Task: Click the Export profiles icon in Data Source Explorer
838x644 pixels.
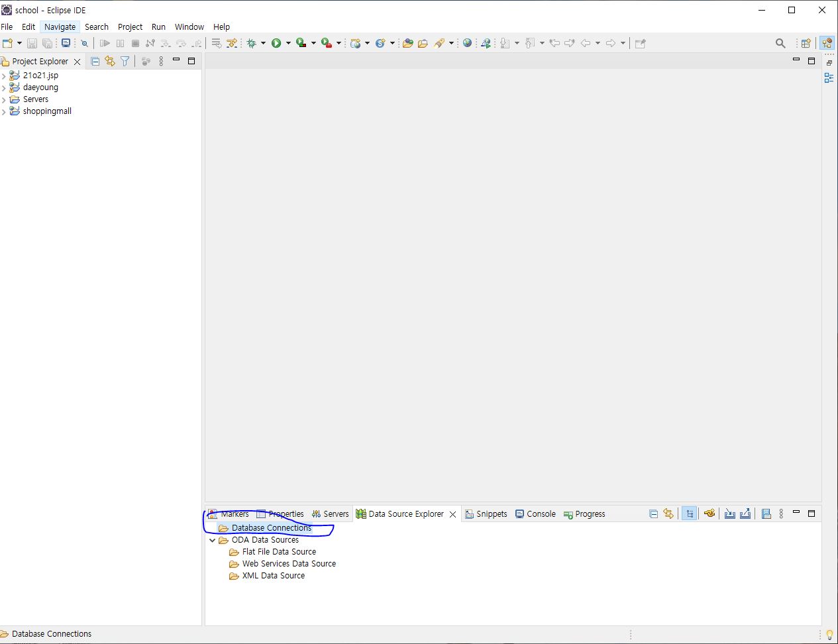Action: tap(745, 513)
